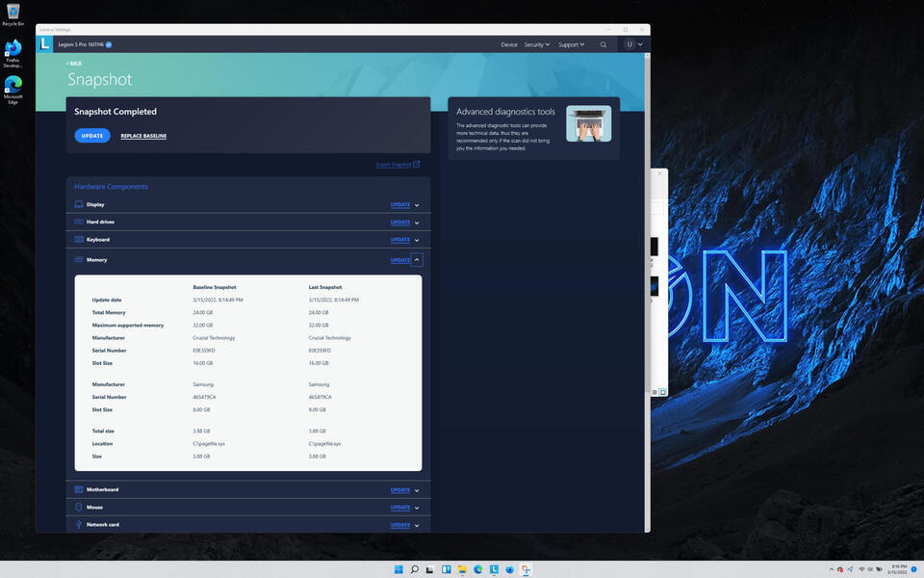This screenshot has width=924, height=578.
Task: Click the Update date row label
Action: (x=107, y=300)
